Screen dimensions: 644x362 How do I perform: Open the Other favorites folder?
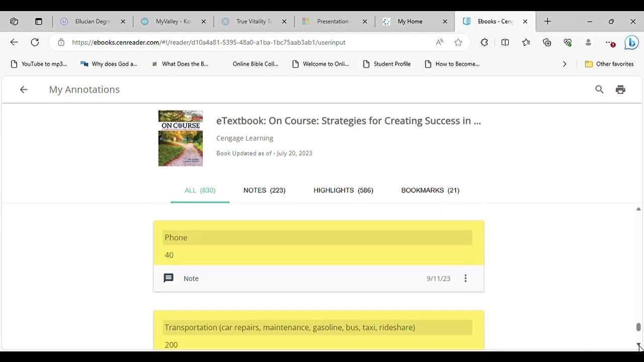point(609,64)
